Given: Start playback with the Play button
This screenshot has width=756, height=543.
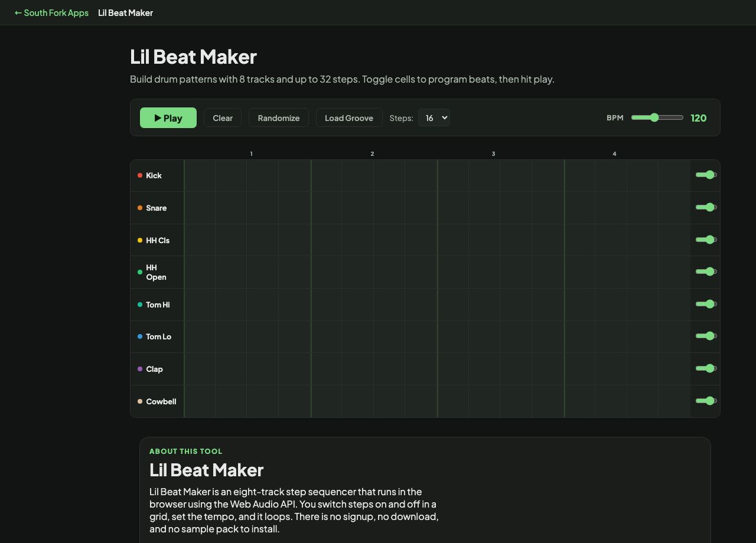Looking at the screenshot, I should pos(168,118).
